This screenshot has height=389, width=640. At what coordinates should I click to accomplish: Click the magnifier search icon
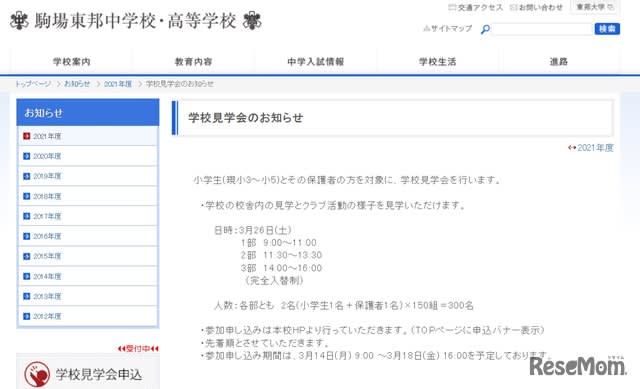[485, 29]
